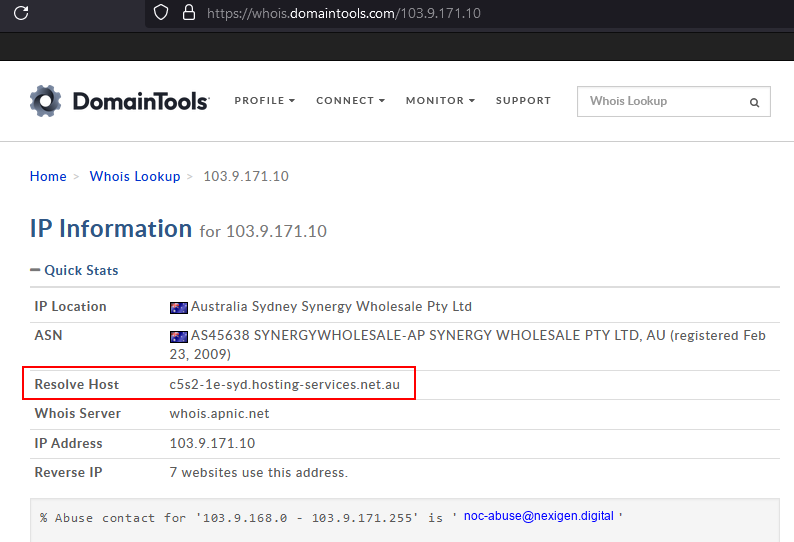
Task: Select Australia Sydney Synergy Wholesale Pty Ltd
Action: click(331, 306)
